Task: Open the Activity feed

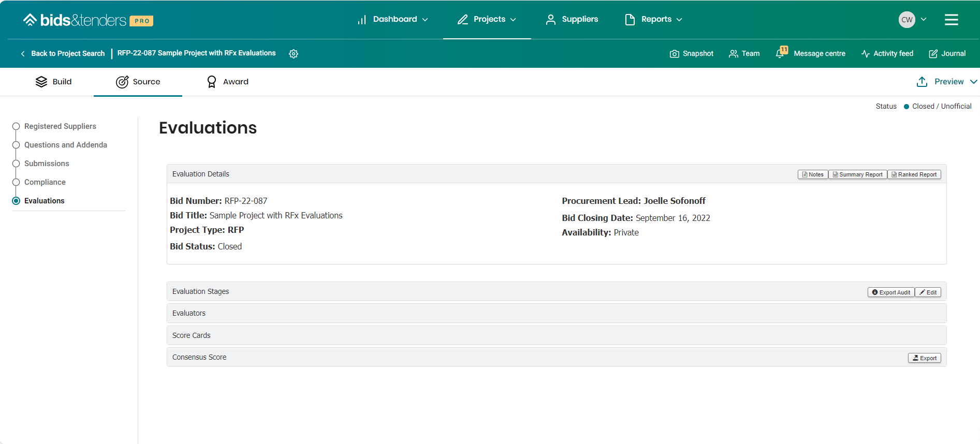Action: tap(887, 53)
